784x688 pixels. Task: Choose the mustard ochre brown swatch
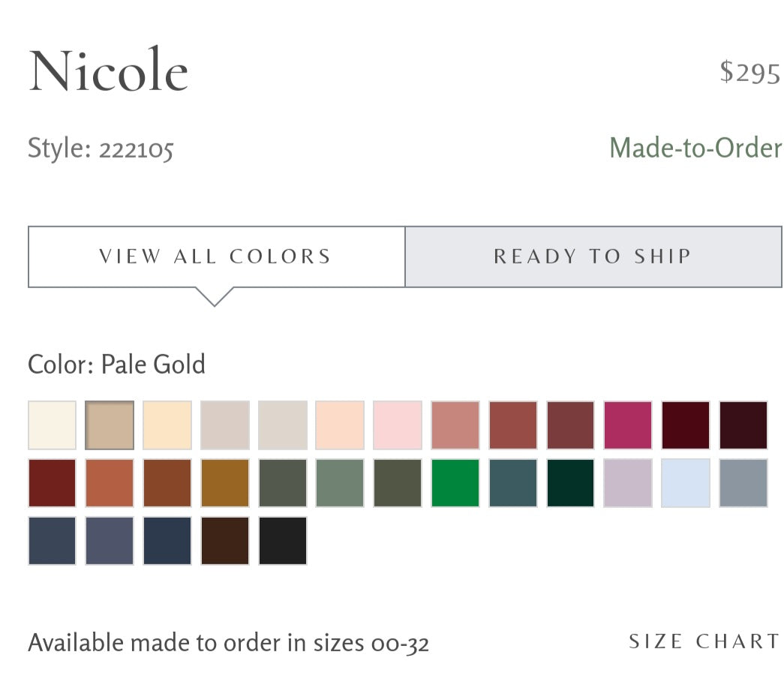(x=225, y=483)
